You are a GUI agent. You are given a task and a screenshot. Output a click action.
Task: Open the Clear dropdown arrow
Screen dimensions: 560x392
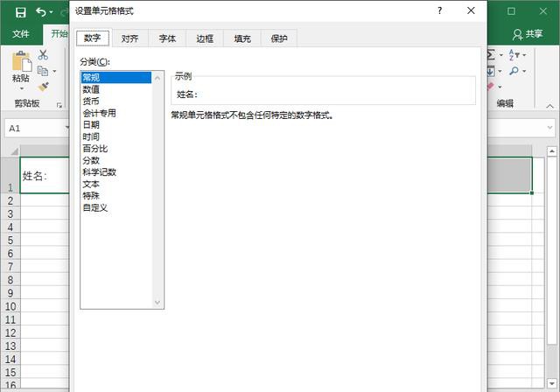coord(500,87)
